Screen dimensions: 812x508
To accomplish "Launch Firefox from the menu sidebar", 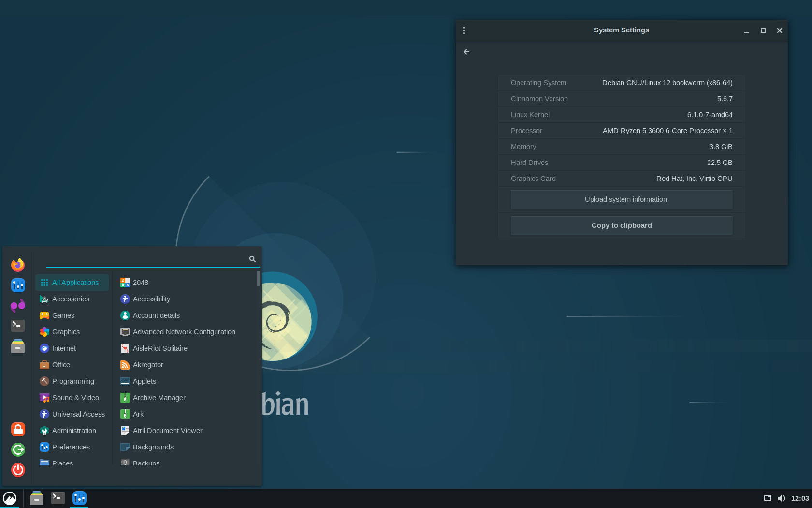I will tap(18, 265).
